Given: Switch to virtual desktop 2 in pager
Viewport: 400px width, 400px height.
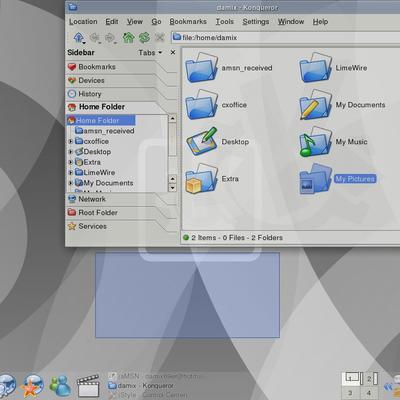Looking at the screenshot, I should 370,379.
